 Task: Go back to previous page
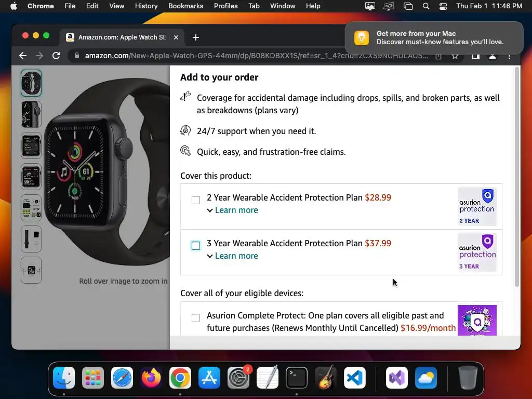tap(23, 56)
